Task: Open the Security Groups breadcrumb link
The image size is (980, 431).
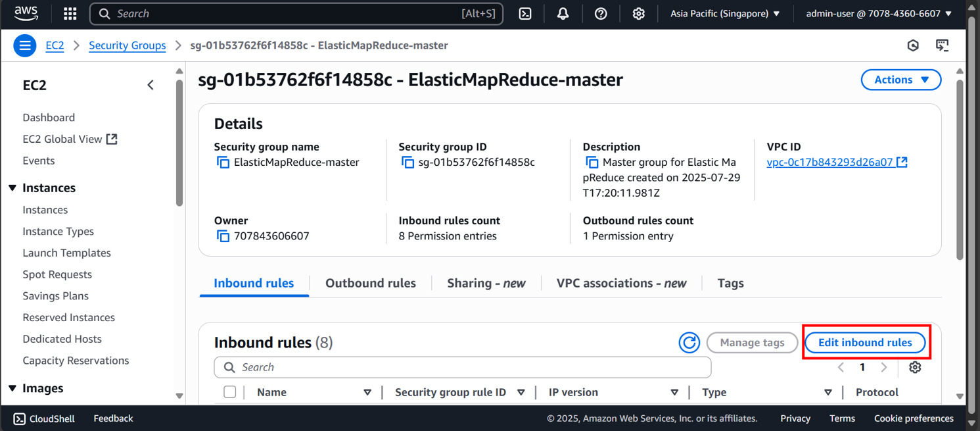Action: pos(127,45)
